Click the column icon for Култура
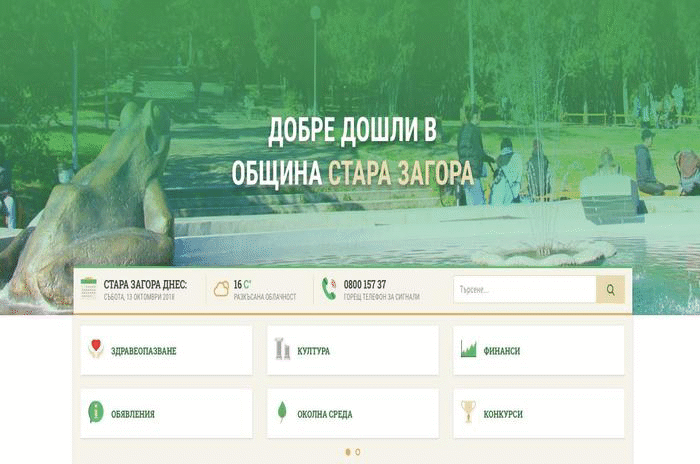The width and height of the screenshot is (700, 464). click(282, 349)
